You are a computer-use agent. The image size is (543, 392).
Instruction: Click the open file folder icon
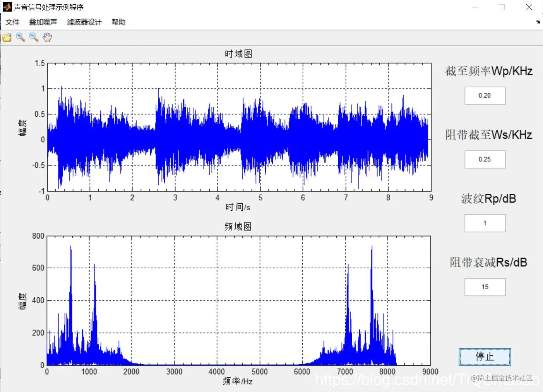pyautogui.click(x=7, y=37)
